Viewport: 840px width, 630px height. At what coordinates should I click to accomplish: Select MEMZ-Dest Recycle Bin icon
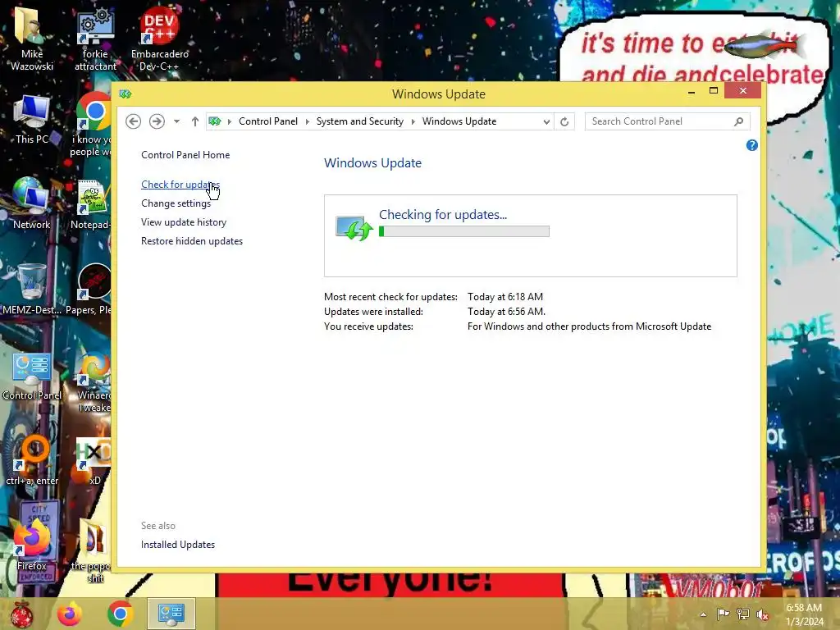[x=32, y=290]
